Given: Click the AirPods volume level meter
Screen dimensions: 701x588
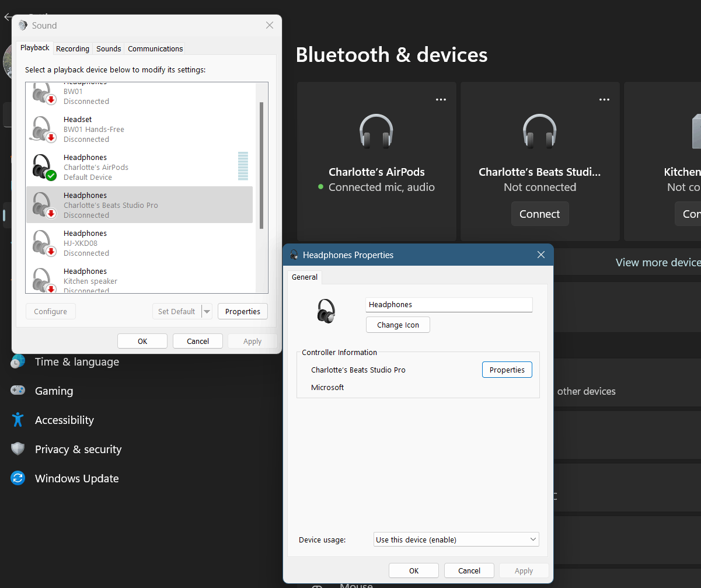Looking at the screenshot, I should [x=243, y=166].
